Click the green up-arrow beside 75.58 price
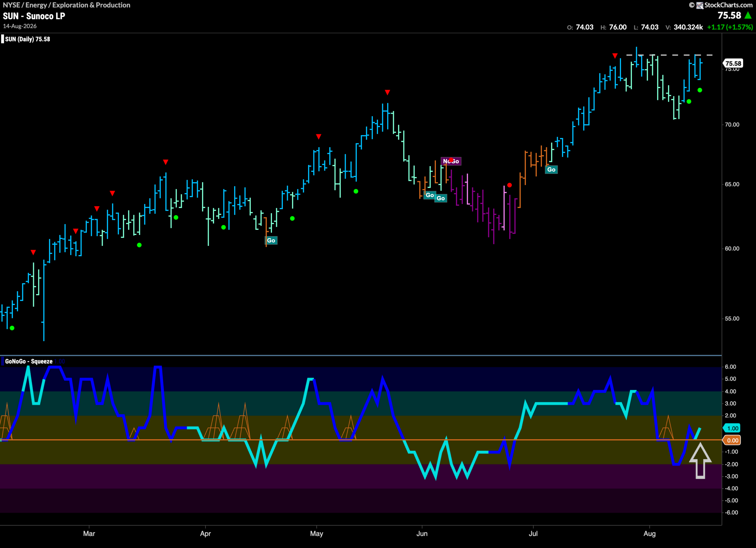This screenshot has height=548, width=756. 748,15
